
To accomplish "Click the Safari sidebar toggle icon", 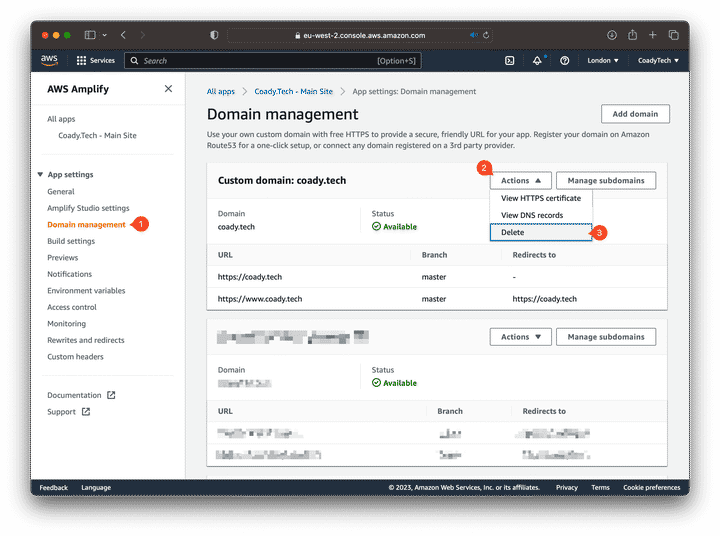I will (90, 35).
